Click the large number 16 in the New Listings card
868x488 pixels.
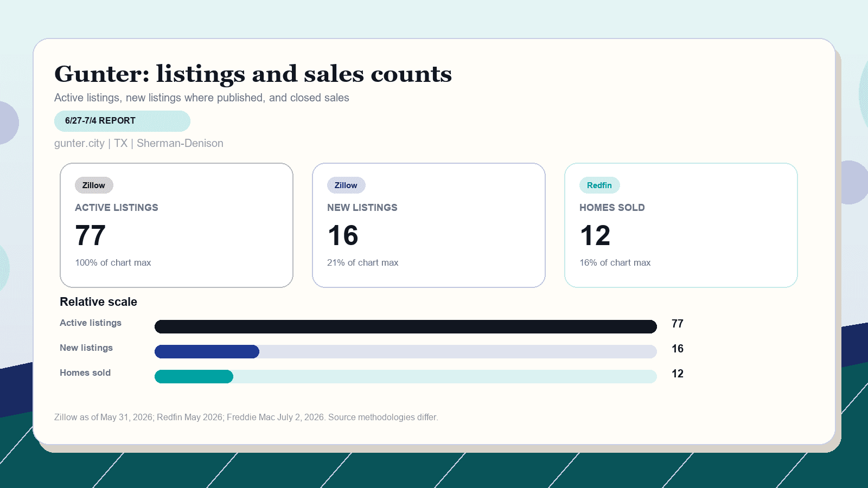click(x=343, y=235)
